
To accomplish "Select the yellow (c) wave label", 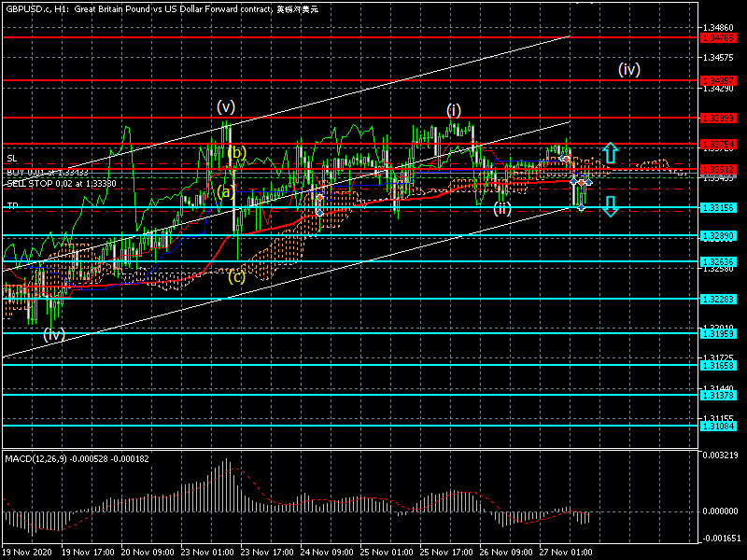I will (236, 275).
